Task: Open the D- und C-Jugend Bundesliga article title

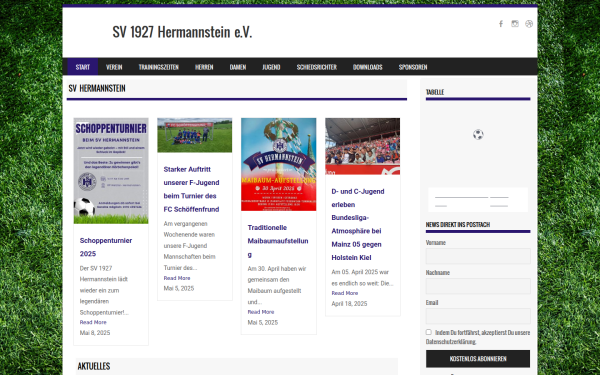Action: coord(357,224)
